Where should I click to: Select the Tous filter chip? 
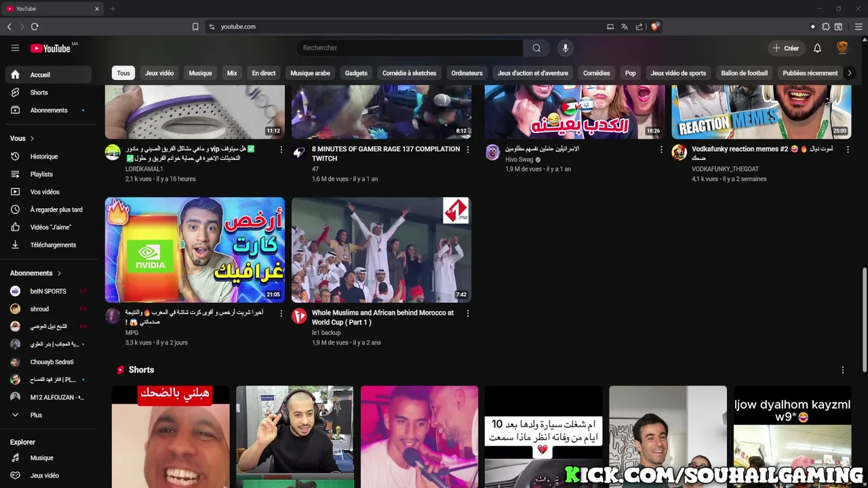coord(123,73)
